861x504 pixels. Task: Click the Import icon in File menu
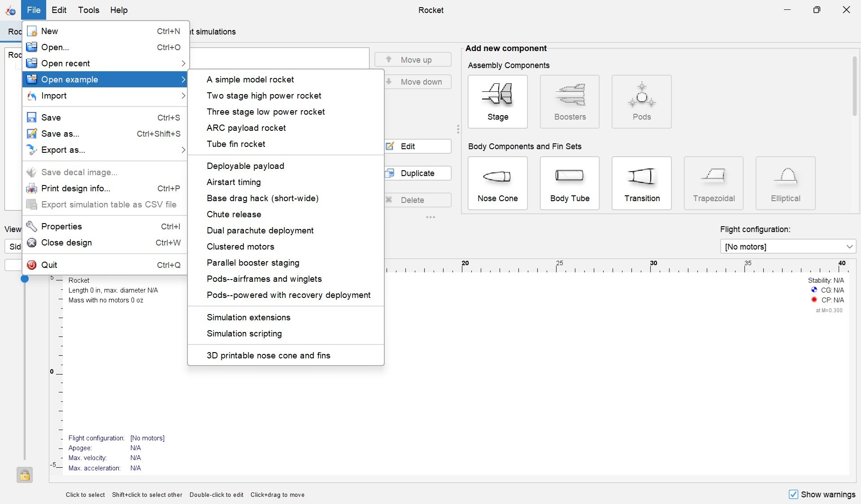(31, 96)
